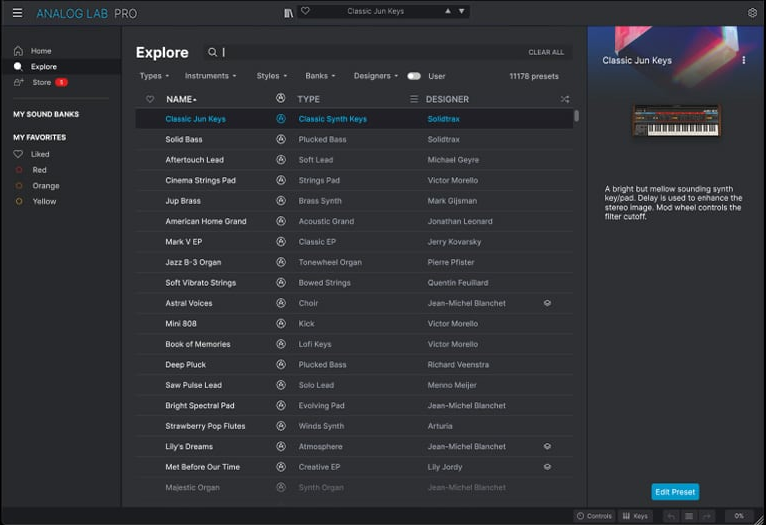Click Arturia icon on Saw Pulse Lead row

281,385
